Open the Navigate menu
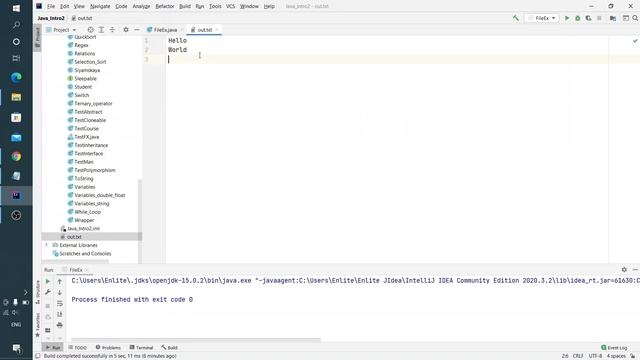The height and width of the screenshot is (360, 640). tap(100, 6)
